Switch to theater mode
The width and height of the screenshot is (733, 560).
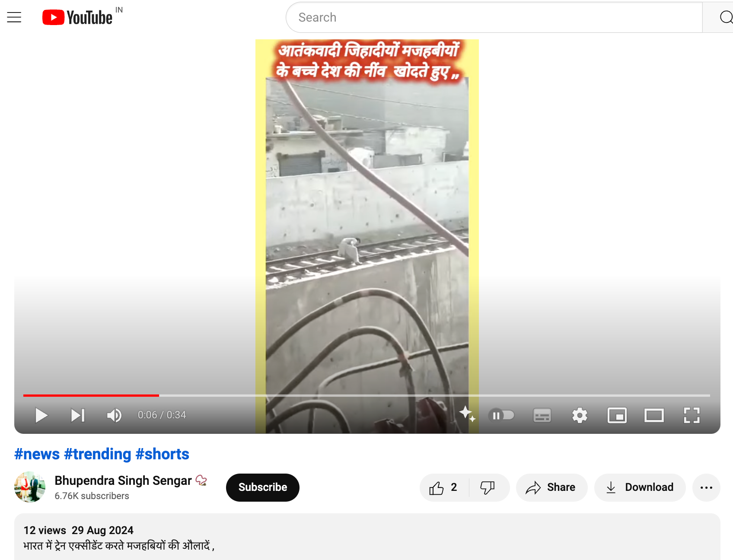pos(654,415)
